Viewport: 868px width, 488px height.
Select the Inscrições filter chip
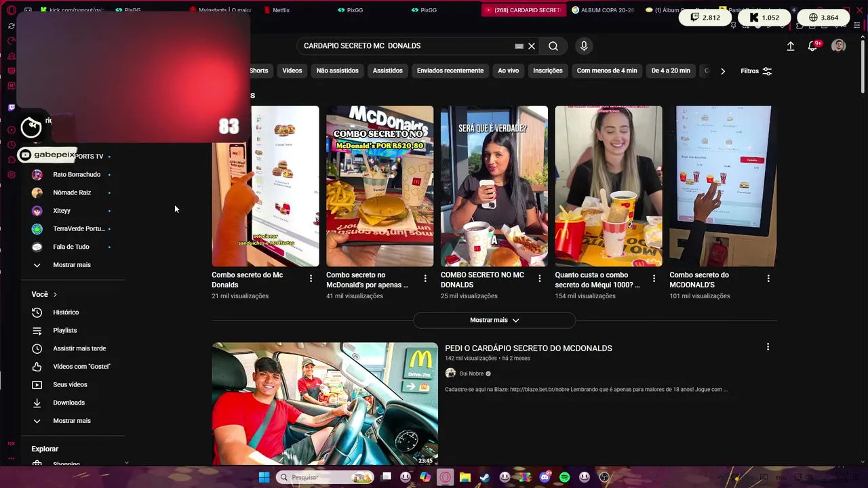pos(548,70)
